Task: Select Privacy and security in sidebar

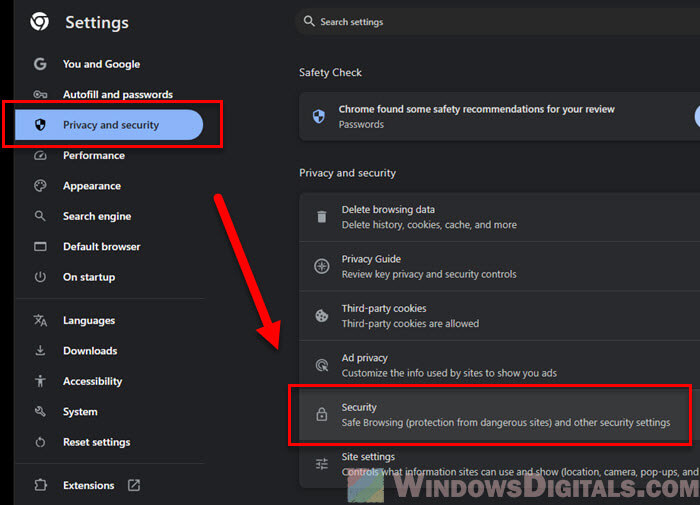Action: coord(109,125)
